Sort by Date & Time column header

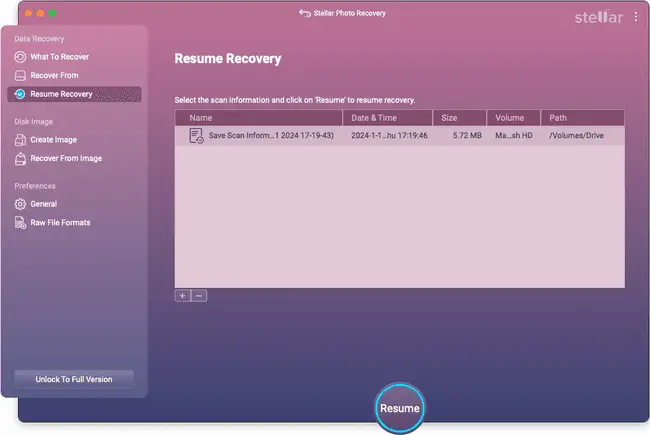click(388, 118)
